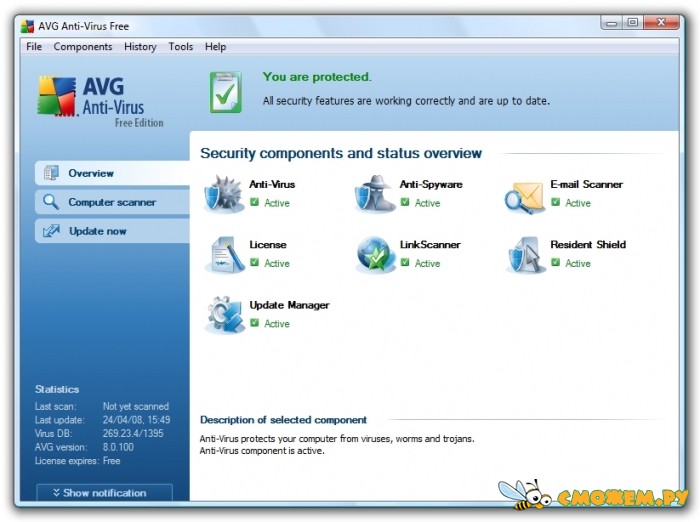Open the E-mail Scanner envelope icon

(x=525, y=196)
